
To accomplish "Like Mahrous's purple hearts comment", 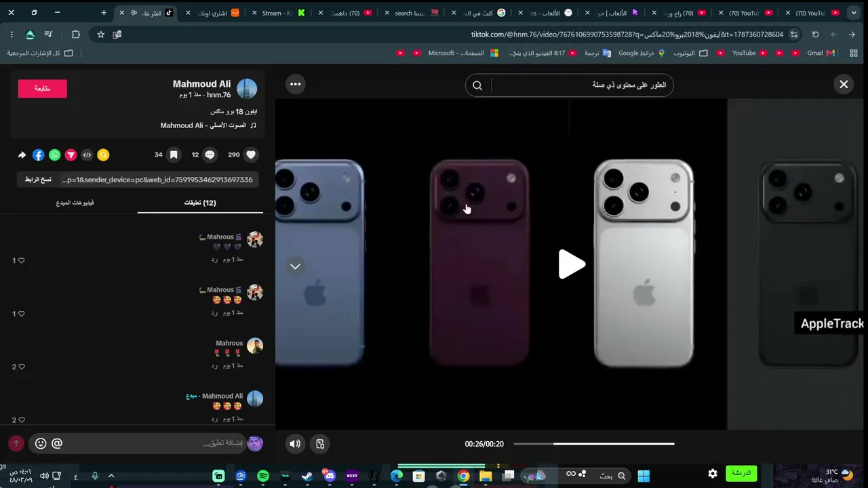I will tap(21, 260).
